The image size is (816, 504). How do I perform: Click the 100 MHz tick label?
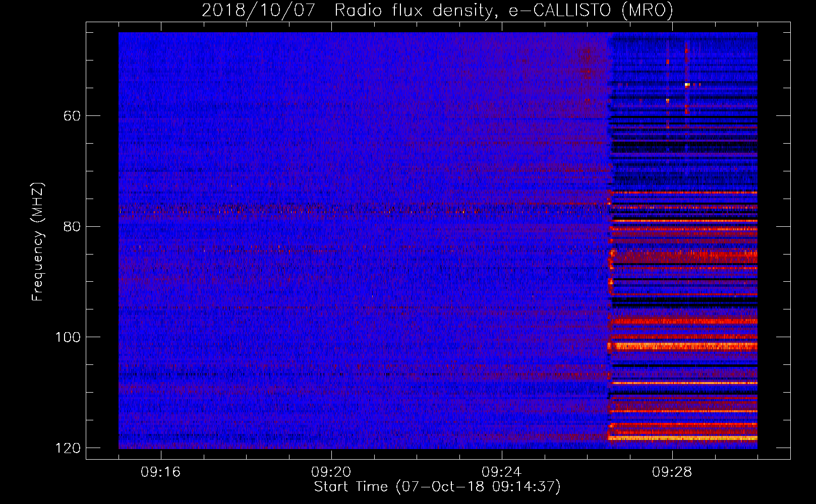click(x=68, y=337)
